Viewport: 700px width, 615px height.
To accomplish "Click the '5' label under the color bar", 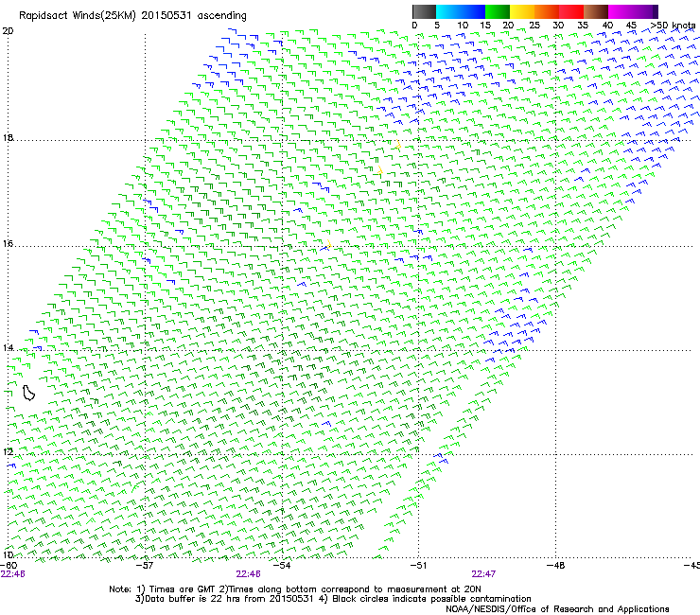I will tap(437, 26).
